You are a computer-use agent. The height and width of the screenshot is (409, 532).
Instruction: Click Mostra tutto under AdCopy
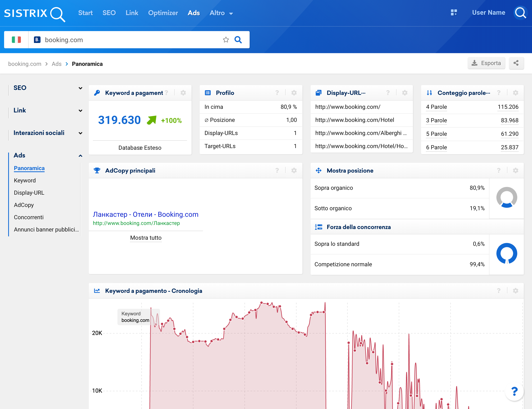pos(146,238)
